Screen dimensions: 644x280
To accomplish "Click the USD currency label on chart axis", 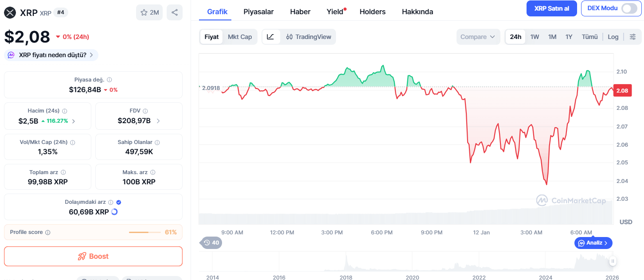I will pyautogui.click(x=626, y=222).
